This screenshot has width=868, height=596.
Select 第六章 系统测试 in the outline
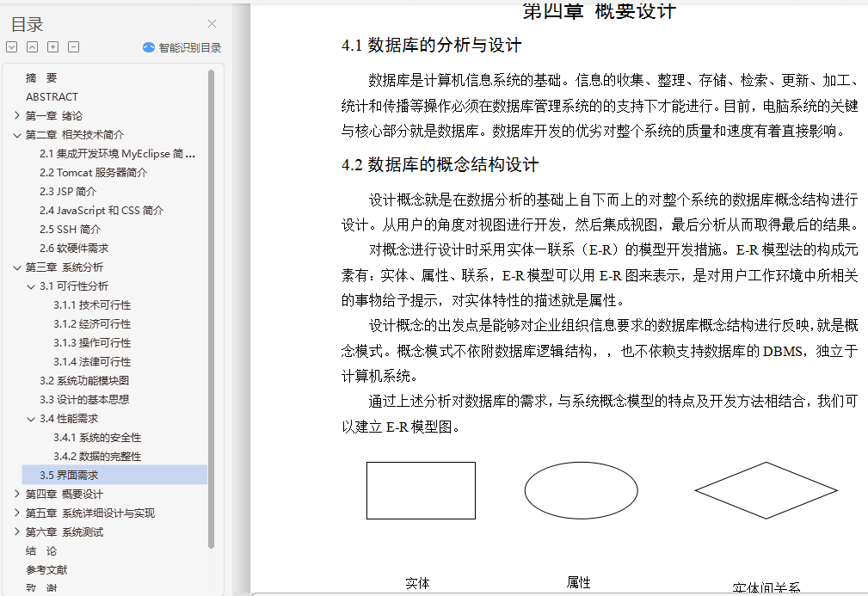(65, 531)
